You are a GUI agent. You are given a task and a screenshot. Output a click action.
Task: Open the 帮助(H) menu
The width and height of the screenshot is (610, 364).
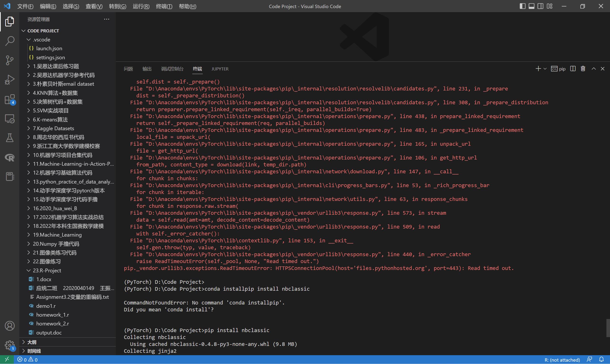point(187,6)
